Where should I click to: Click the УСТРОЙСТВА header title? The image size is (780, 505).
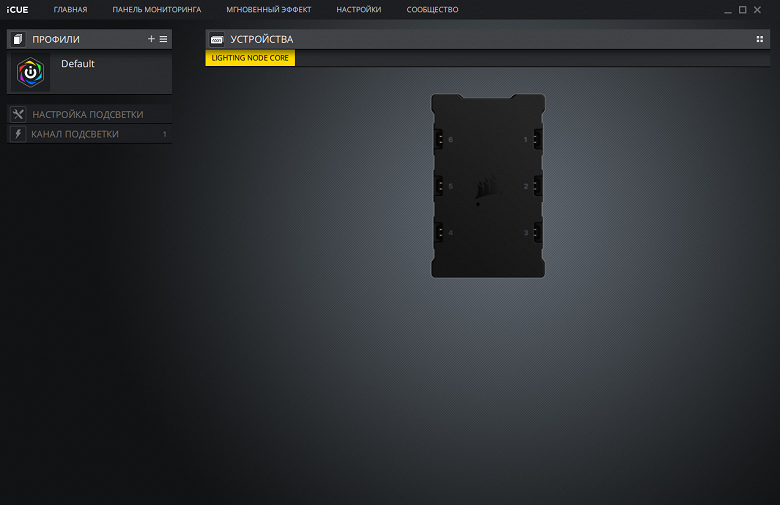262,39
